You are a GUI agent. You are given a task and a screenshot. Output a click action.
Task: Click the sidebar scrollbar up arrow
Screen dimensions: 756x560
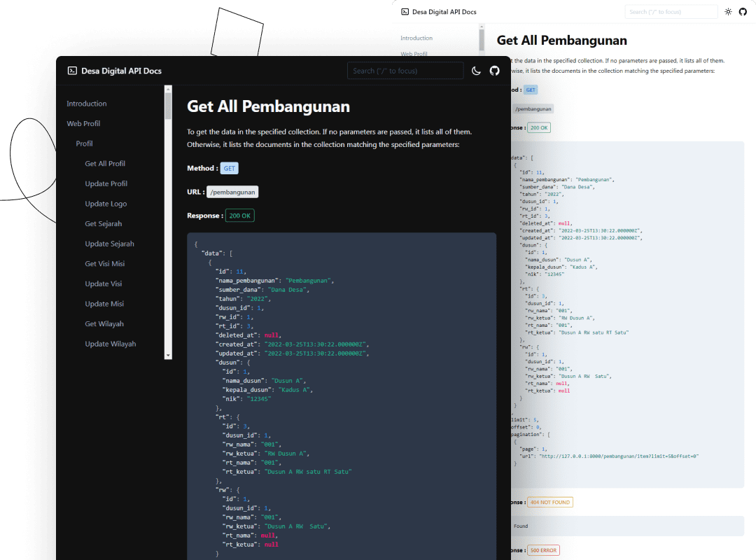[168, 89]
